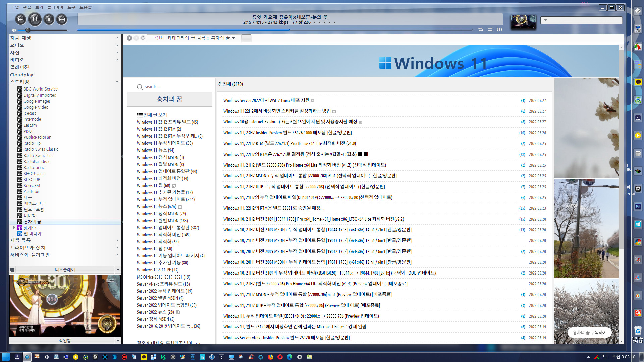644x362 pixels.
Task: Open 전체 글 보기 category link
Action: coord(155,115)
